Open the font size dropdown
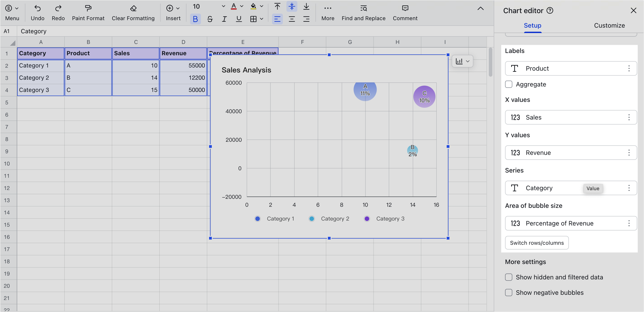Image resolution: width=644 pixels, height=312 pixels. pos(223,7)
